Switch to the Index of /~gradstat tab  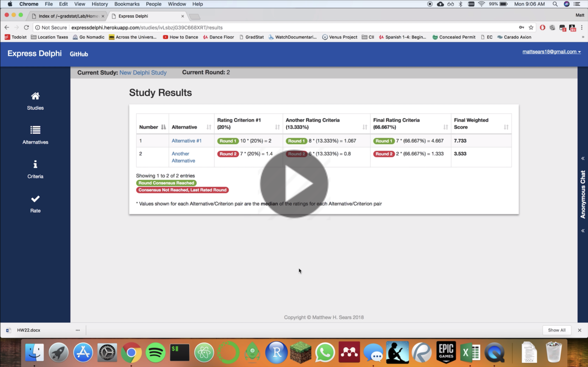tap(68, 16)
